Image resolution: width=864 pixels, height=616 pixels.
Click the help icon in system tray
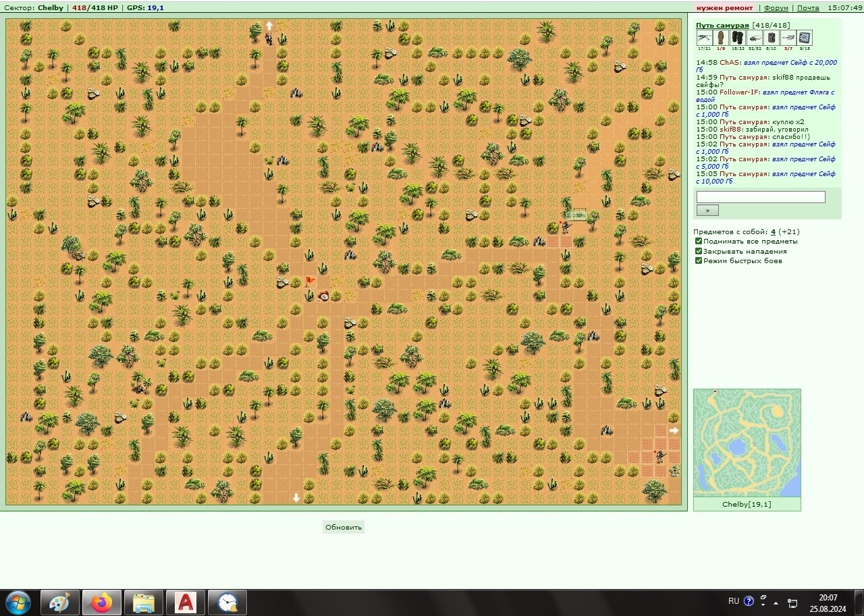pyautogui.click(x=749, y=601)
